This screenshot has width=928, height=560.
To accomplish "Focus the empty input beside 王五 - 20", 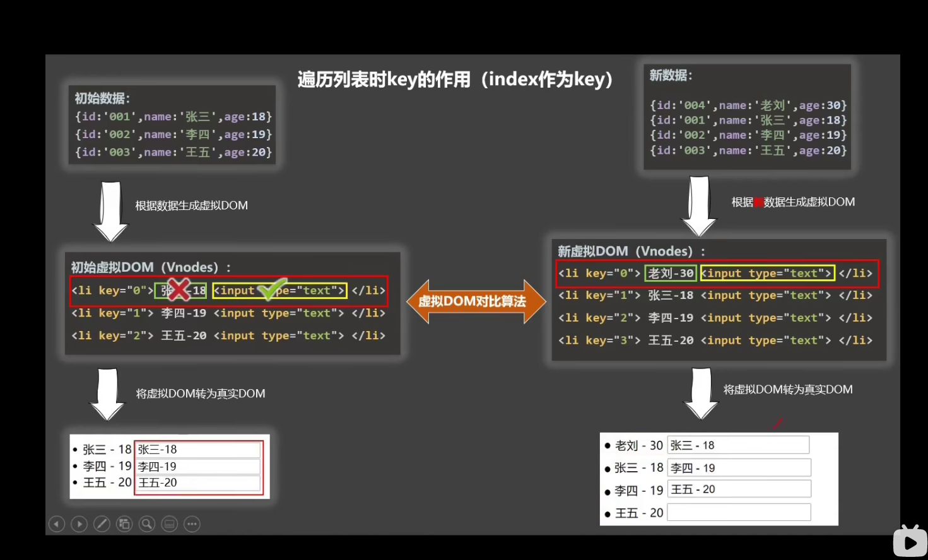I will [739, 512].
